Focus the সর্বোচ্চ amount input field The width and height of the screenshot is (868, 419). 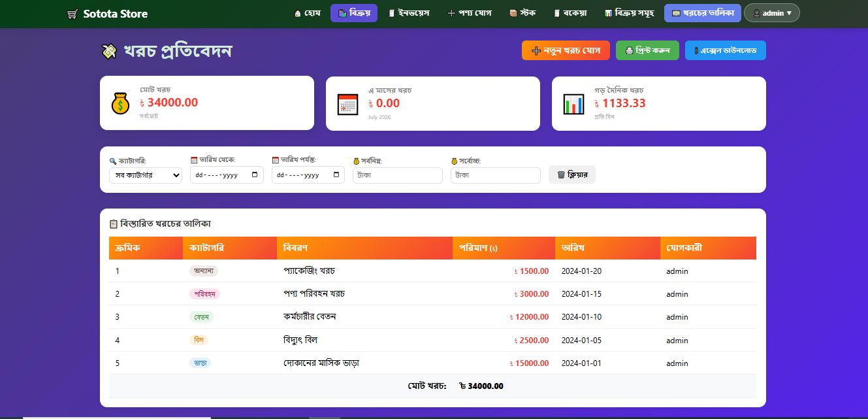pyautogui.click(x=496, y=175)
